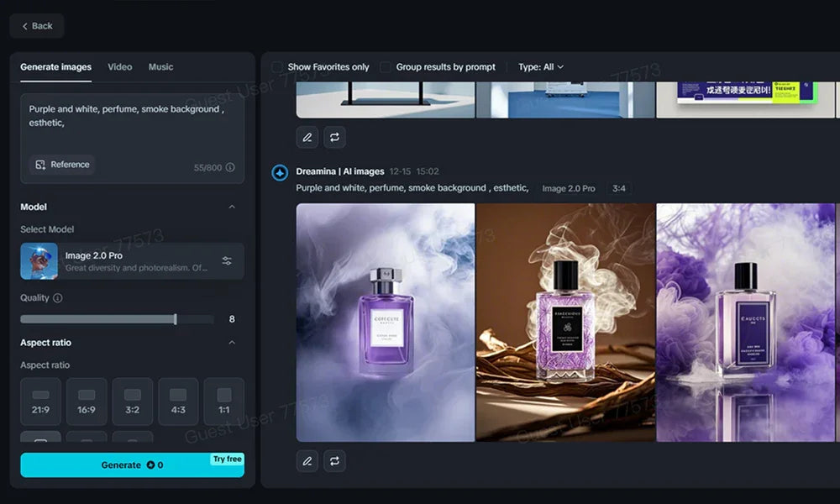The height and width of the screenshot is (504, 840).
Task: Open the Type: All dropdown
Action: [541, 67]
